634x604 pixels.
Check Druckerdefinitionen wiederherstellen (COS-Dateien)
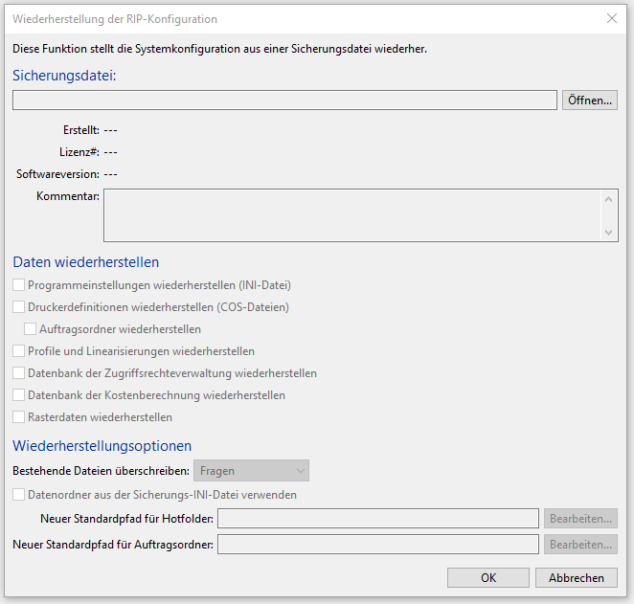(x=19, y=307)
